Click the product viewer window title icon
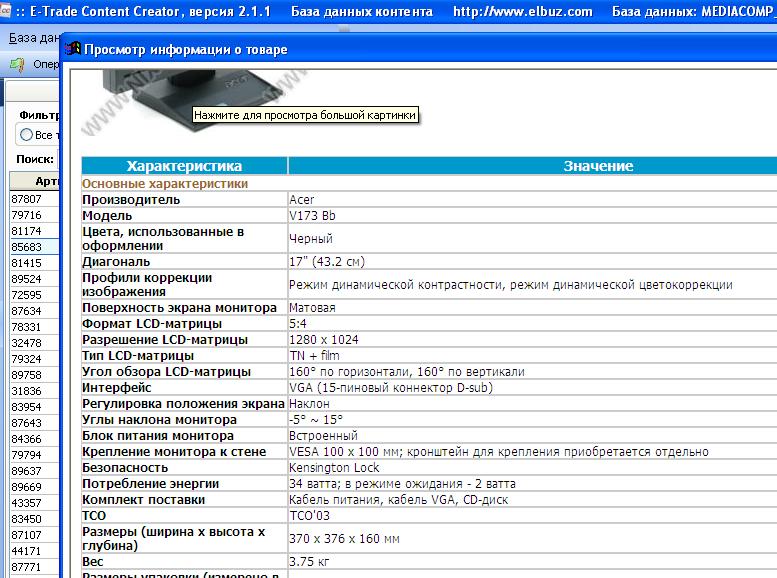Viewport: 777px width, 578px height. (73, 48)
